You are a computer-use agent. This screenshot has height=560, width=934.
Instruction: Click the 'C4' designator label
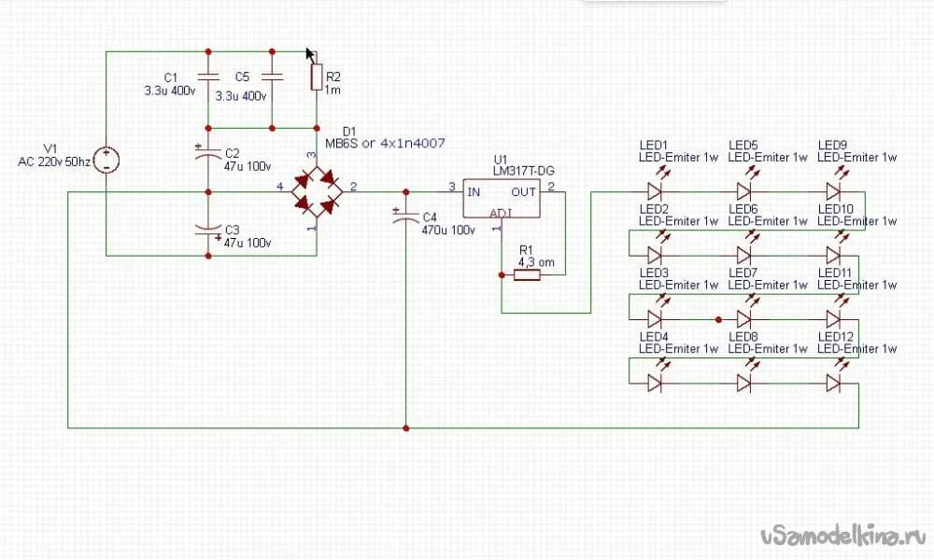point(430,217)
